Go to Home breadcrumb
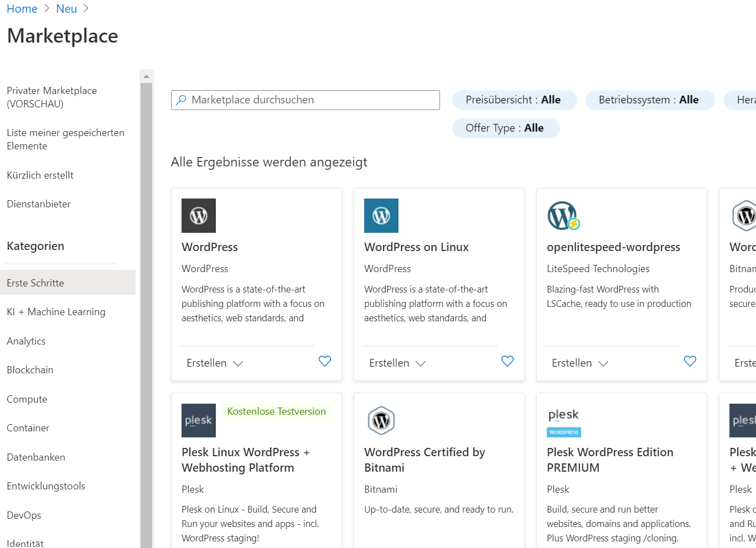 [22, 9]
